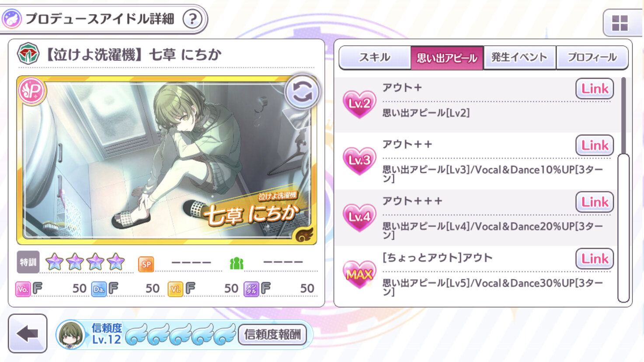Open the help question mark icon
The height and width of the screenshot is (362, 644).
pyautogui.click(x=192, y=19)
